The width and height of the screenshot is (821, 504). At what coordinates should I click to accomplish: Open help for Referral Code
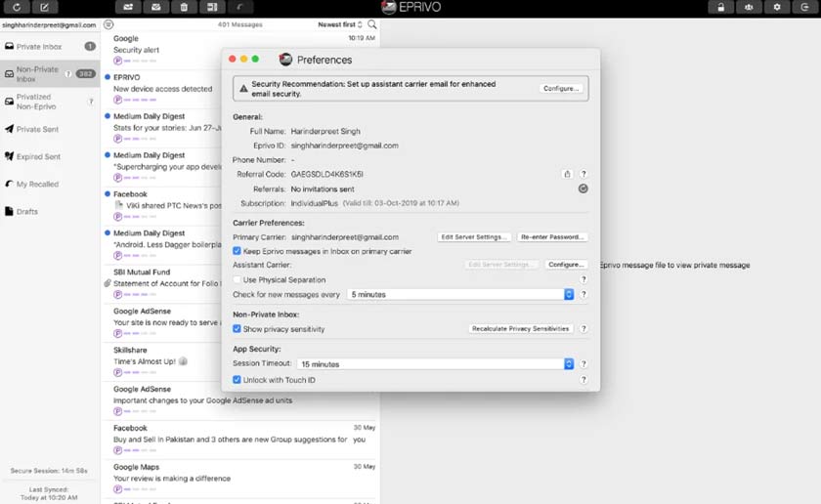(x=583, y=174)
